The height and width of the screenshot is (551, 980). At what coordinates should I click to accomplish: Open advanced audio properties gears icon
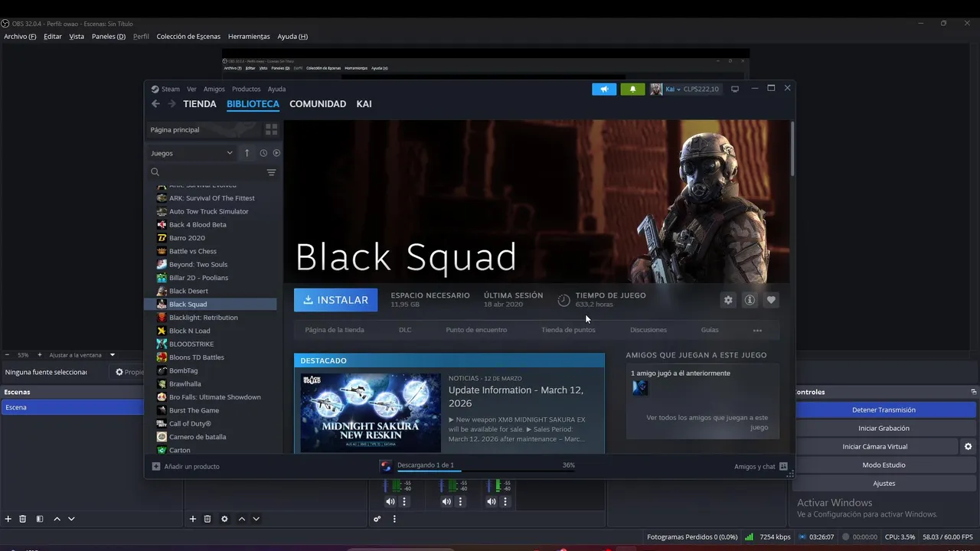[x=377, y=519]
